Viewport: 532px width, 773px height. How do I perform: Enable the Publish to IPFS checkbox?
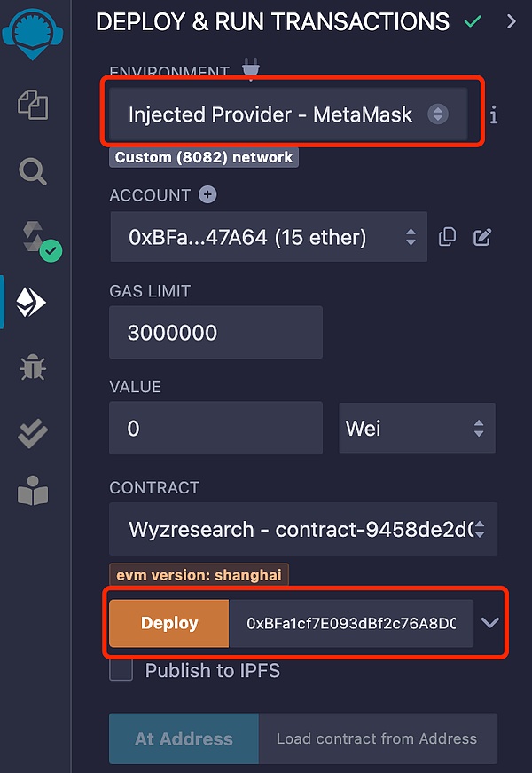(x=121, y=670)
